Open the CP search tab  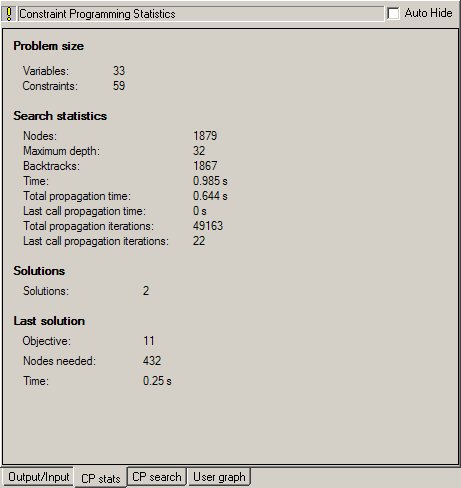157,477
